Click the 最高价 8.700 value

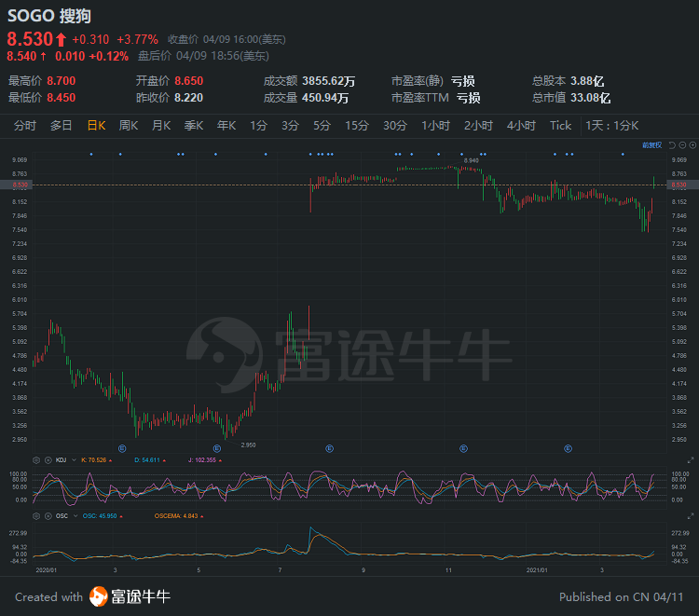tap(62, 81)
